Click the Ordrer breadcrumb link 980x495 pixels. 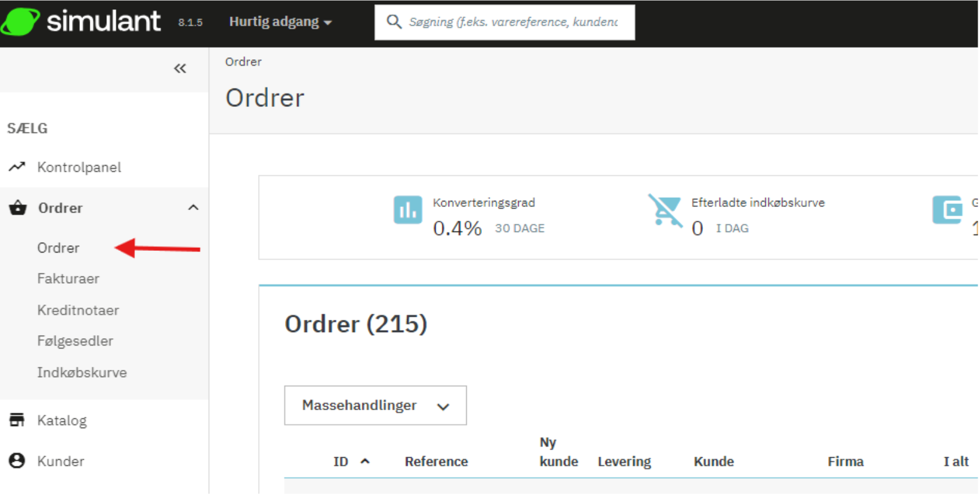(x=243, y=62)
